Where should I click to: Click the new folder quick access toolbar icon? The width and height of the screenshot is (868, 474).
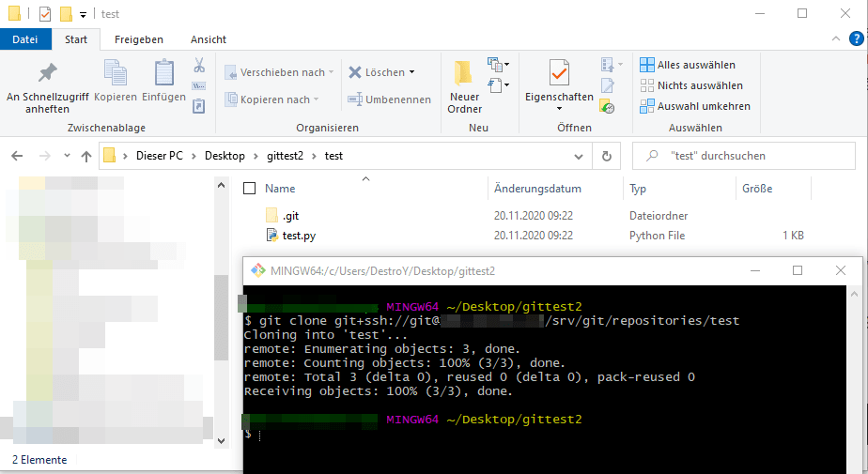[x=66, y=14]
